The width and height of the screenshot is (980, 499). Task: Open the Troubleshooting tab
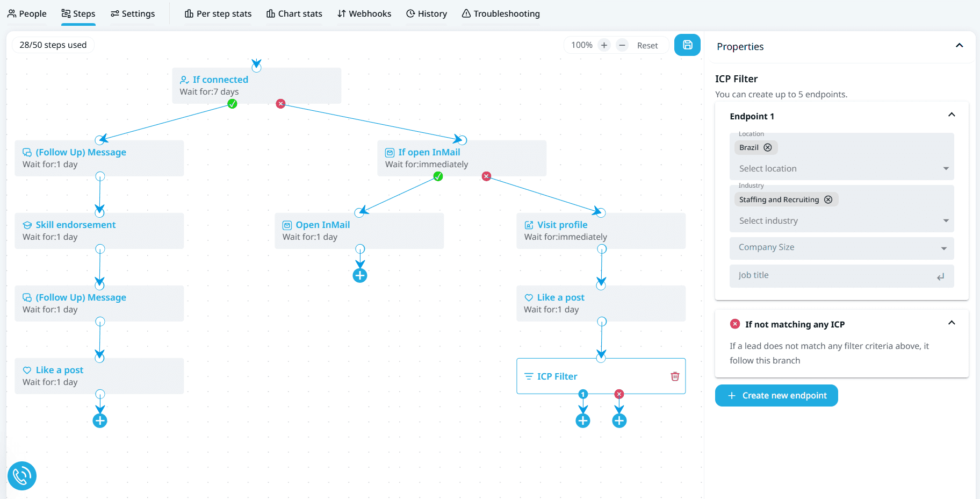tap(501, 14)
